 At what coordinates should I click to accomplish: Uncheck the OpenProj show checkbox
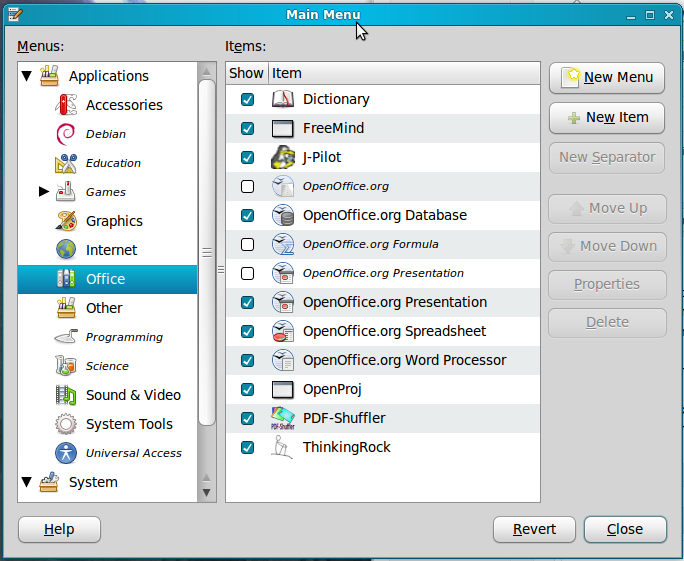247,390
